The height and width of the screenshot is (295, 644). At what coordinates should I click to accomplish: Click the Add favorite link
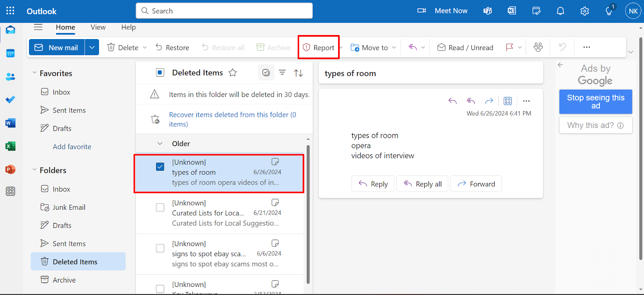pyautogui.click(x=72, y=146)
